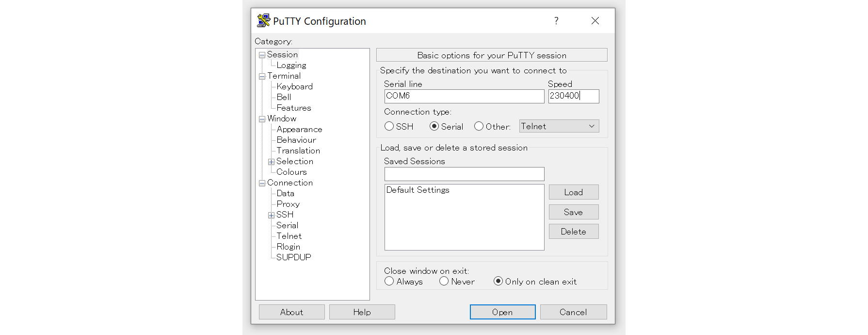
Task: Click the Save session button
Action: point(573,212)
